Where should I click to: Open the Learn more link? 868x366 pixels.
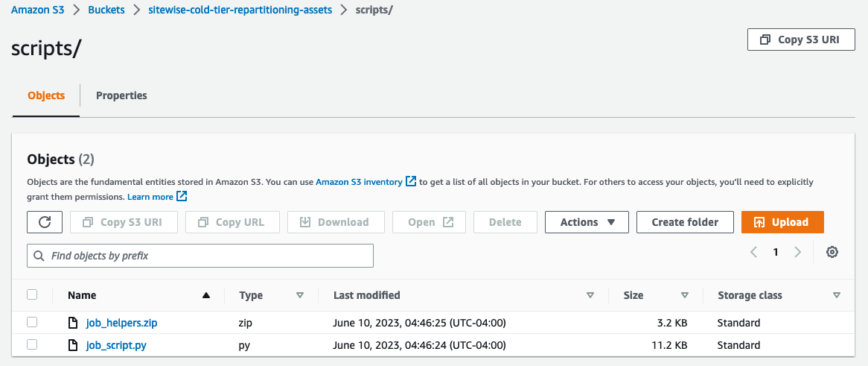click(x=150, y=196)
